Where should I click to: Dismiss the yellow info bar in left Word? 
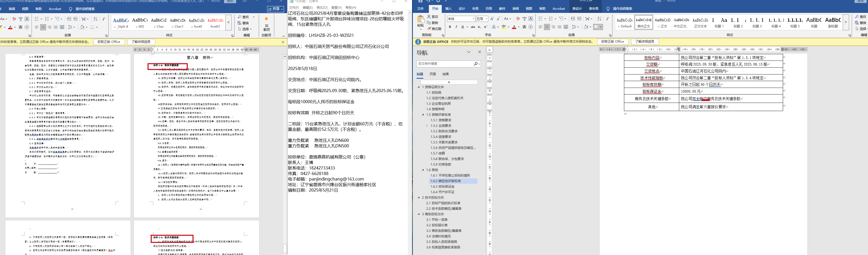[283, 42]
